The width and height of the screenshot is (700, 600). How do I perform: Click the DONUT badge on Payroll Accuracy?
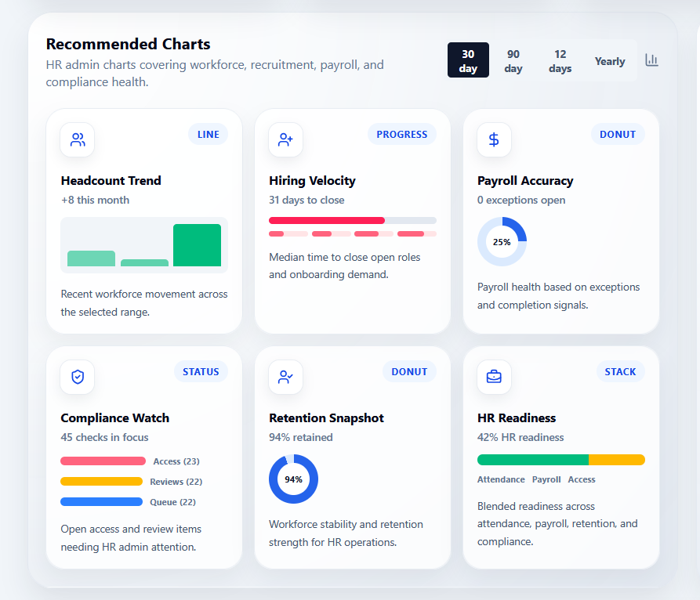[618, 134]
